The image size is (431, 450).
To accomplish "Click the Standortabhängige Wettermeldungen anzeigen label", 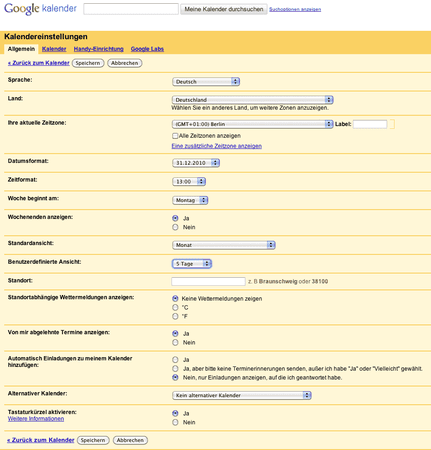I will point(71,297).
